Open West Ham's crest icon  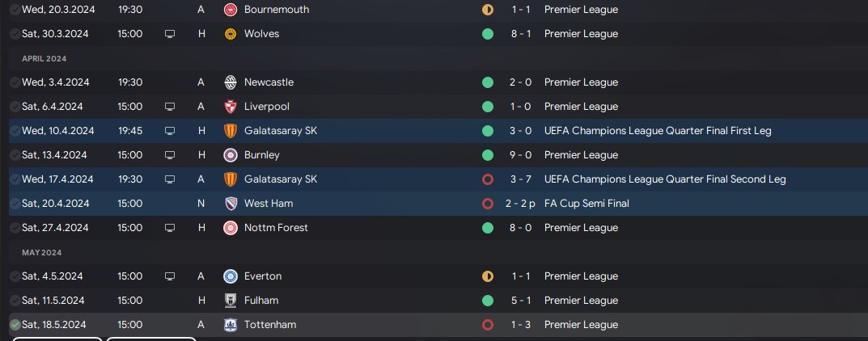231,204
